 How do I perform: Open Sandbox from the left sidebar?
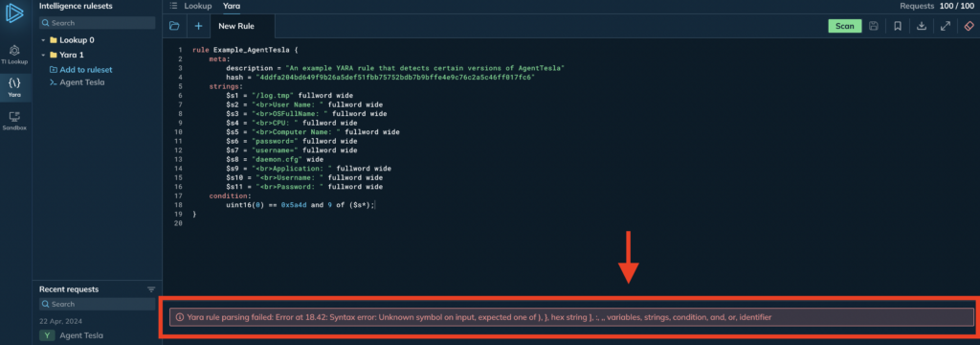pyautogui.click(x=13, y=120)
